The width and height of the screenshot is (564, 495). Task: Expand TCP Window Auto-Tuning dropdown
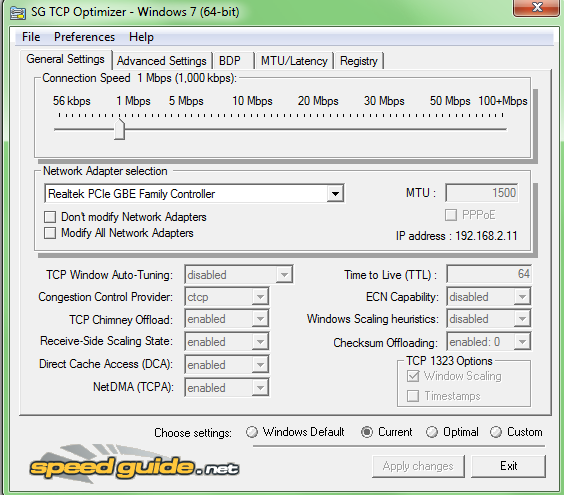(x=284, y=275)
